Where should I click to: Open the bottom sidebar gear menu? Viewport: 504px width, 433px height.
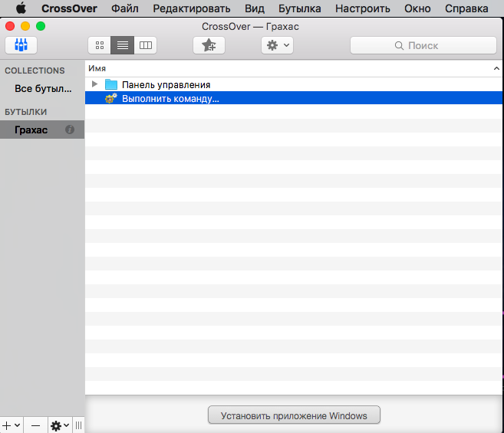coord(60,425)
